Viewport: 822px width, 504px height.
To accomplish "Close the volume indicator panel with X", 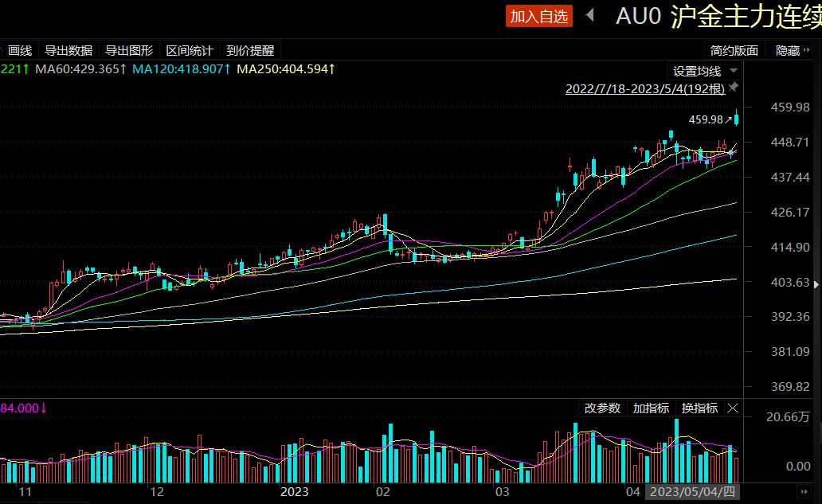I will click(x=733, y=408).
